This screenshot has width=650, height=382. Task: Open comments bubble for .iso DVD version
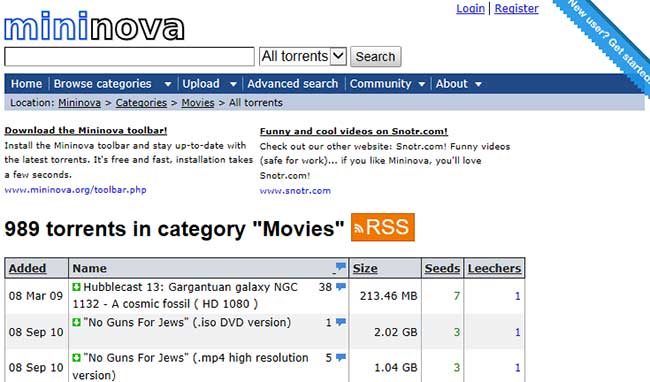coord(341,322)
